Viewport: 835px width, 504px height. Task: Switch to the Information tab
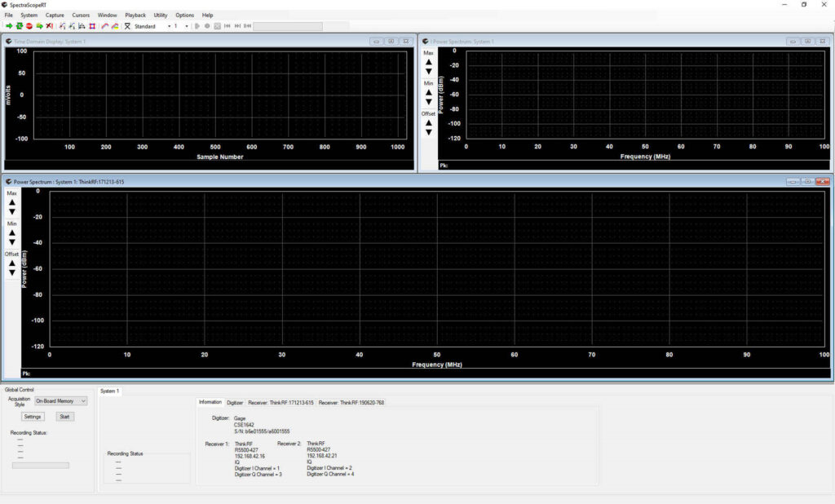pos(210,402)
